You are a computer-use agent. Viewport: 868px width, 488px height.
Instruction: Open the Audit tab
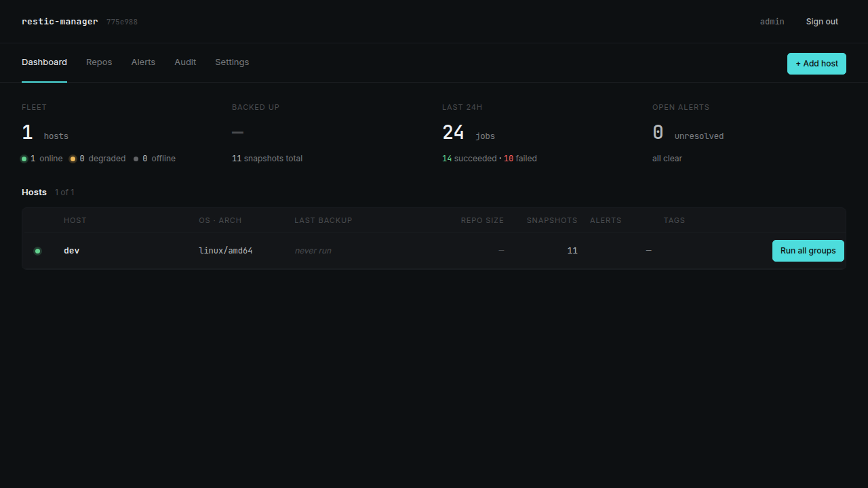(x=185, y=62)
